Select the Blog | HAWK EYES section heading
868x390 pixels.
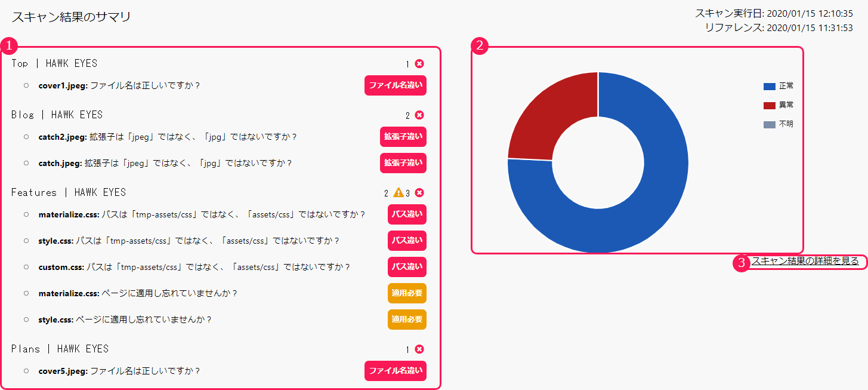point(57,115)
